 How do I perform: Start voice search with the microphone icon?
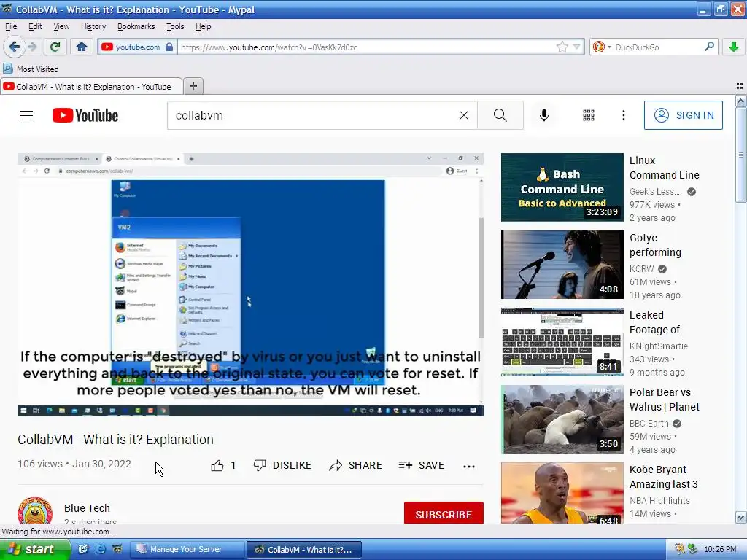tap(544, 115)
